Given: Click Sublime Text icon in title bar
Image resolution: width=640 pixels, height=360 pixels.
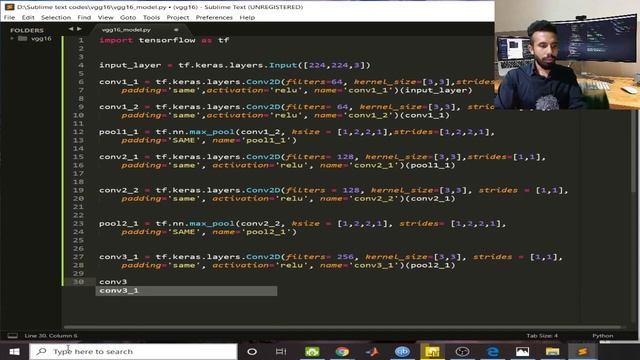Looking at the screenshot, I should point(9,7).
